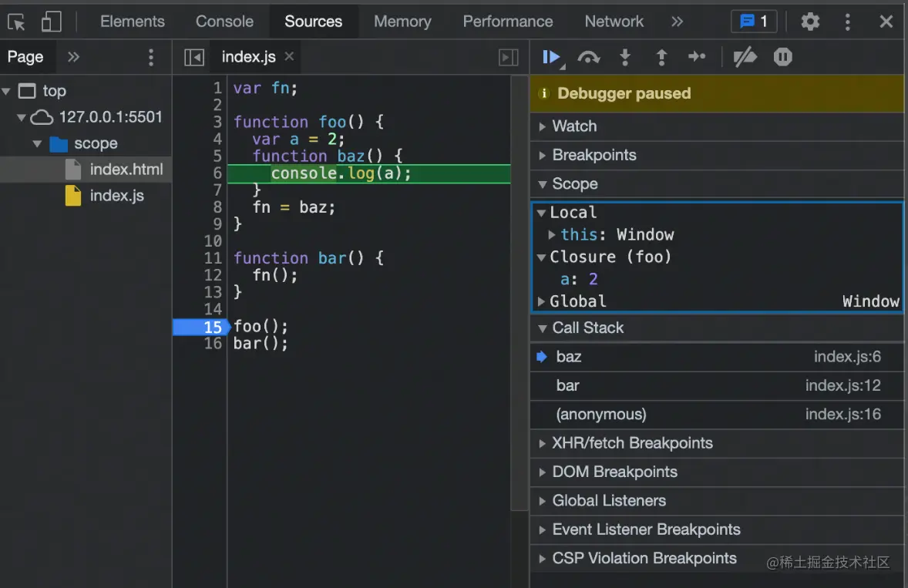Select the index.js editor tab

point(248,57)
